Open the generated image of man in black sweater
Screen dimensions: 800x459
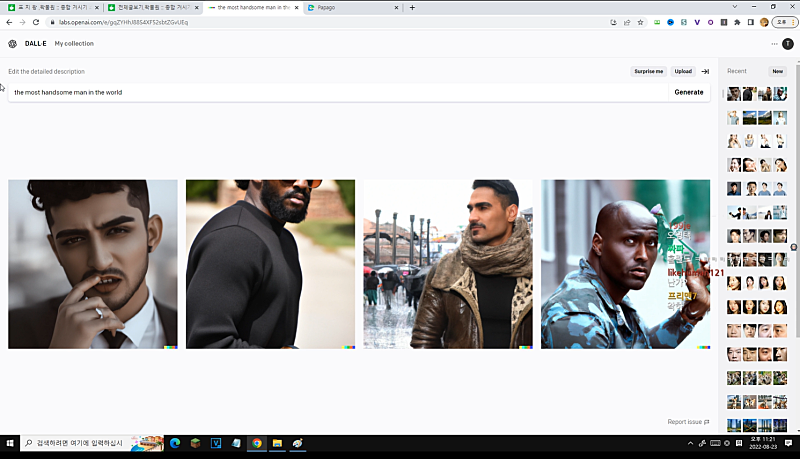click(270, 264)
